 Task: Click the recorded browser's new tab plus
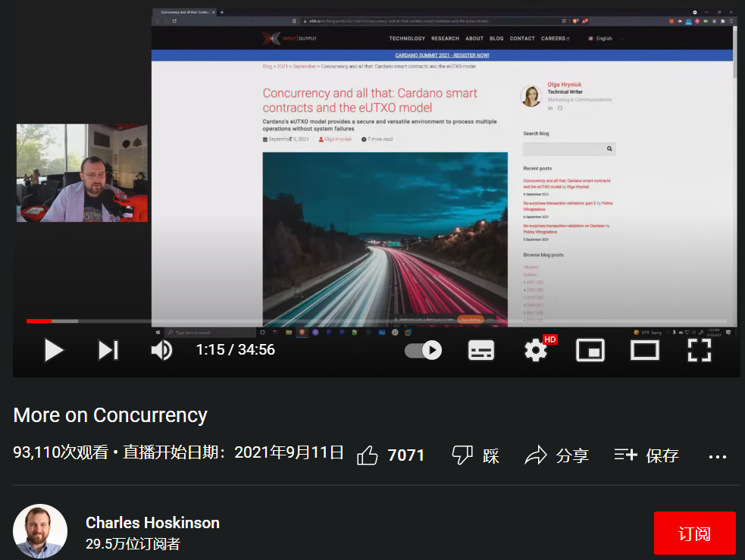pos(222,12)
